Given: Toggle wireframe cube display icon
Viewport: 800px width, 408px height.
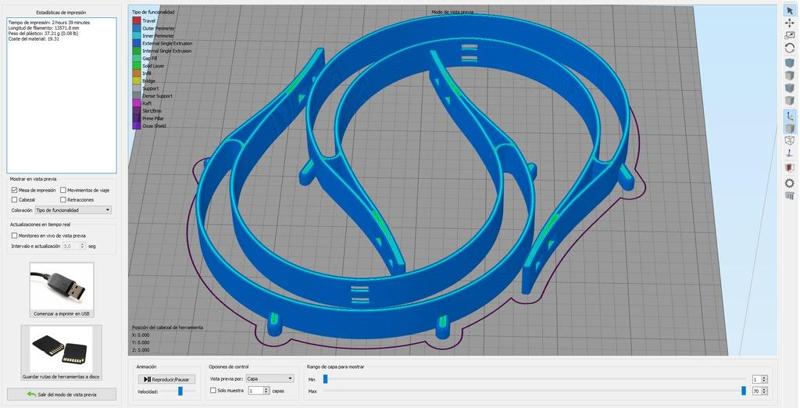Looking at the screenshot, I should 789,140.
